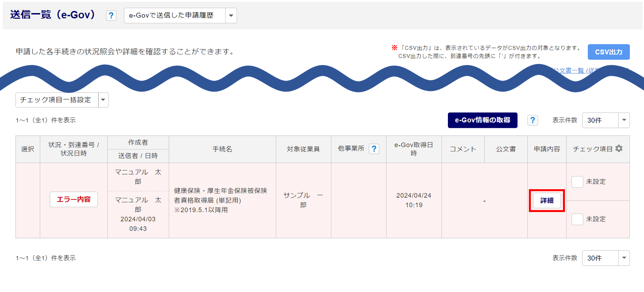This screenshot has width=644, height=292.
Task: Tick the lower 未設定 checkbox
Action: coord(577,219)
